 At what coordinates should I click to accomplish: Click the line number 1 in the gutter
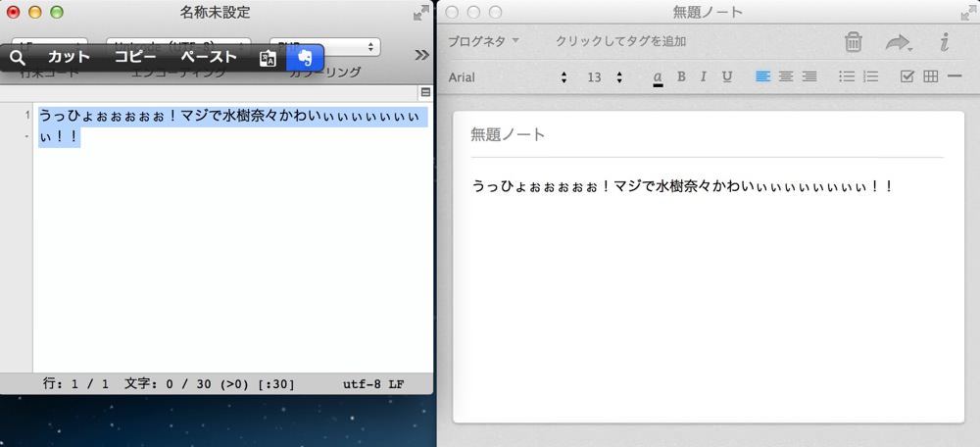(26, 115)
